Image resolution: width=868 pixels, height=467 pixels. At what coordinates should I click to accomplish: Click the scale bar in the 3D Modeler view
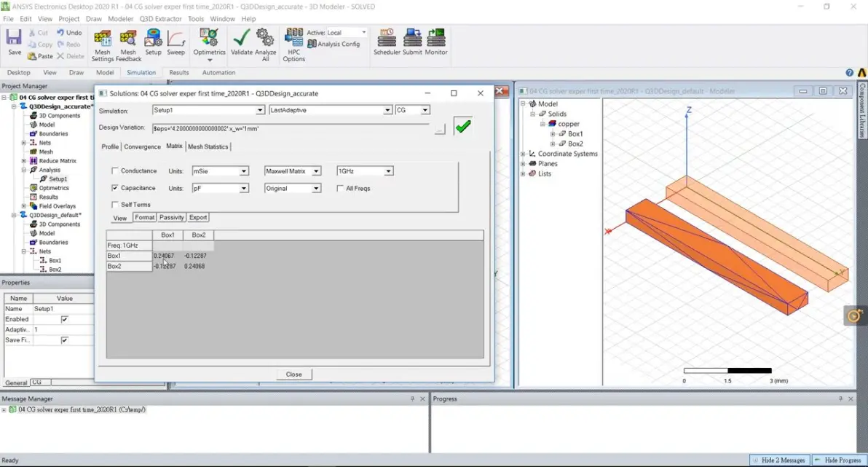[x=728, y=369]
